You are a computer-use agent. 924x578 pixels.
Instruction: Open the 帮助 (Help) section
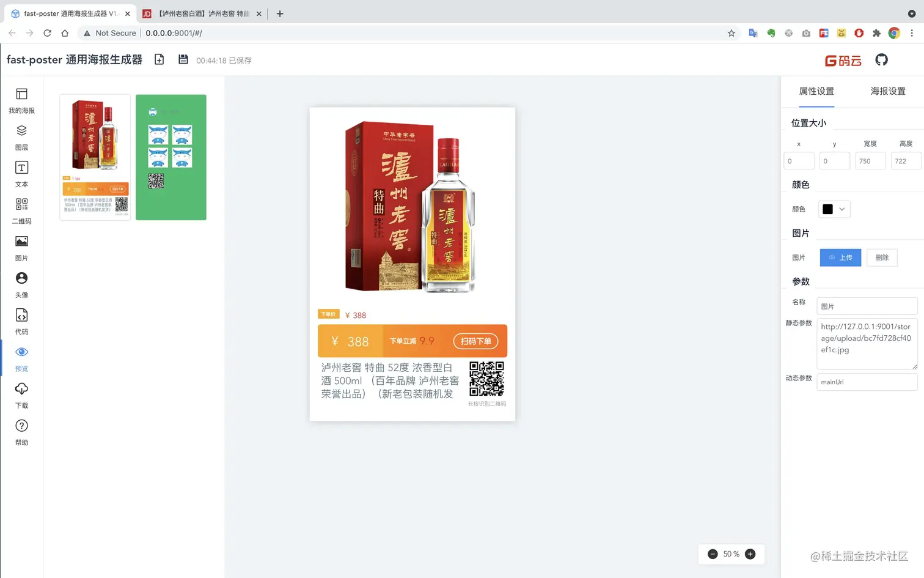pyautogui.click(x=21, y=432)
